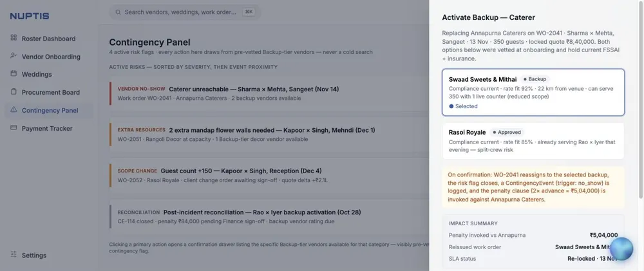Click the Weddings calendar icon
The image size is (644, 271).
[14, 74]
